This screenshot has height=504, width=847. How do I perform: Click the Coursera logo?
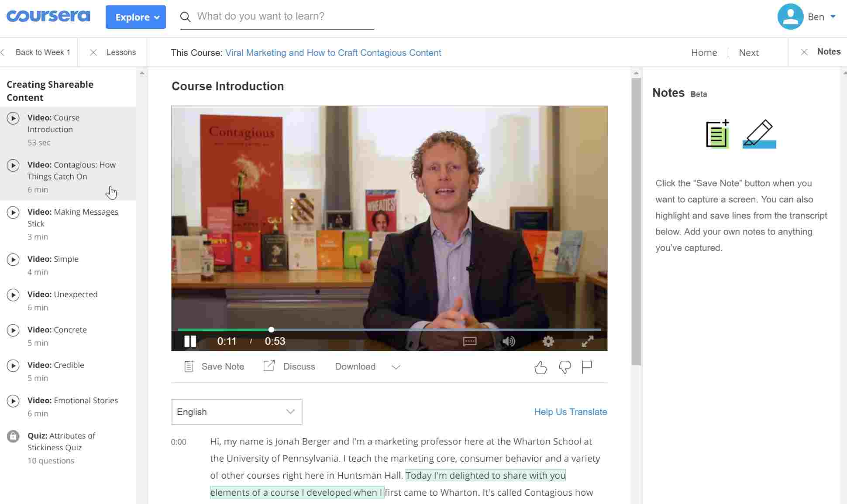click(48, 16)
